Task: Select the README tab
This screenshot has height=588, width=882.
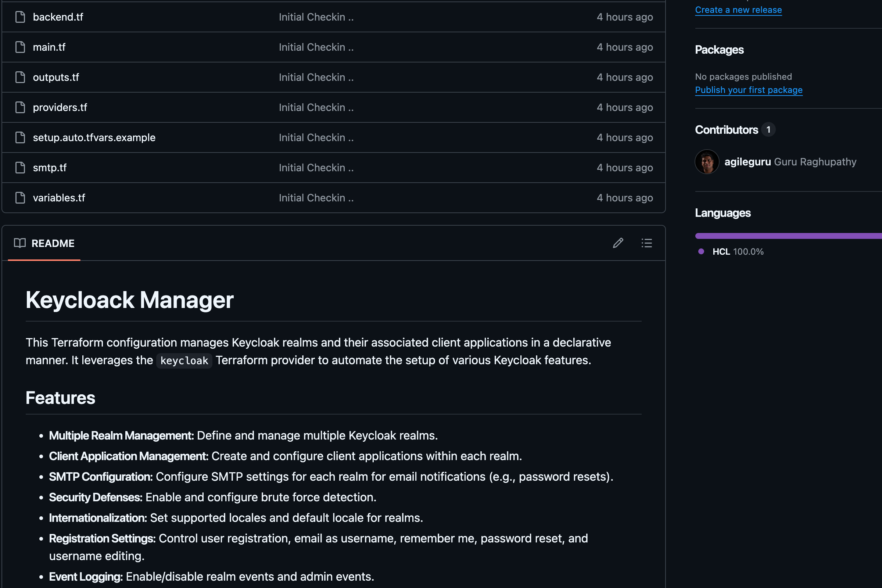Action: tap(53, 243)
